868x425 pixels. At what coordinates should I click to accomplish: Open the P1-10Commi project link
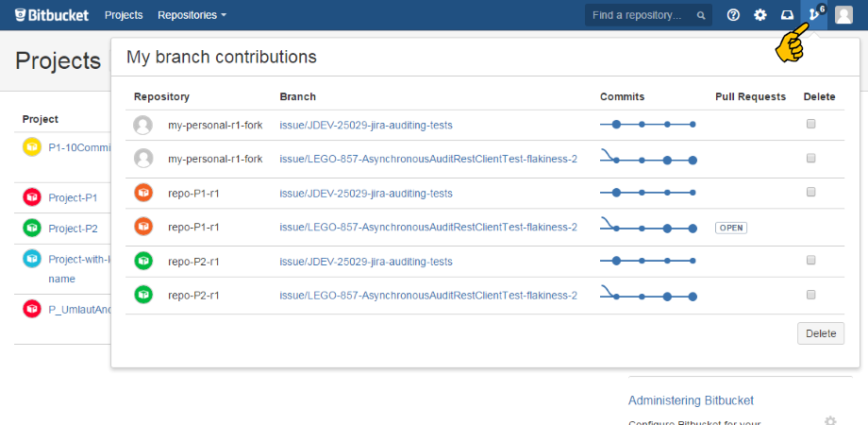tap(79, 147)
